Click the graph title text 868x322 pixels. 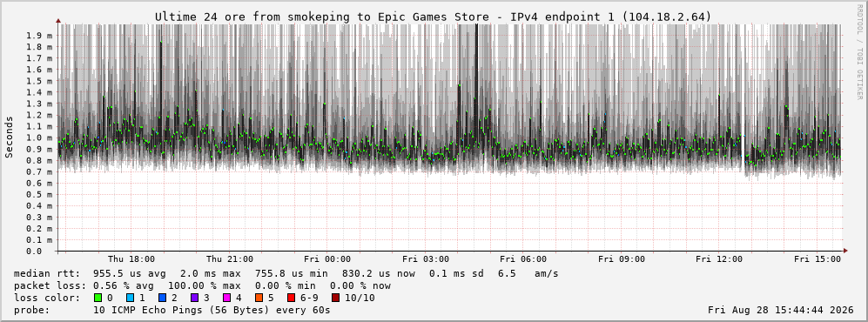point(433,17)
